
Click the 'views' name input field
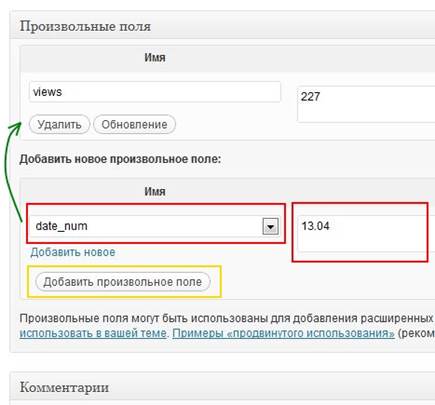click(155, 92)
